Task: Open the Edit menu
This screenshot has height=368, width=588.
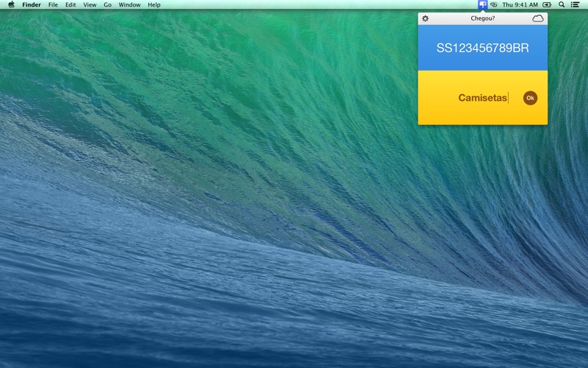Action: coord(71,4)
